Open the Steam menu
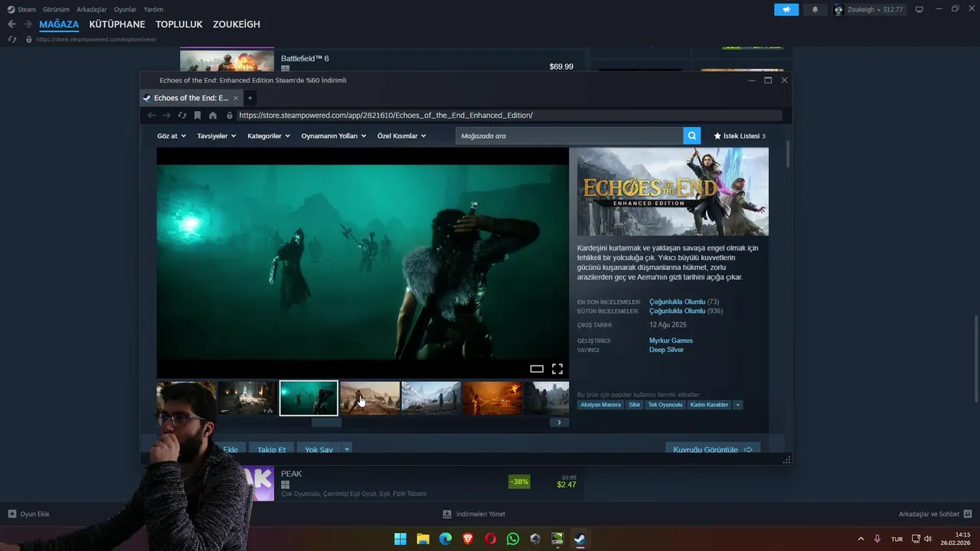This screenshot has width=980, height=551. coord(21,9)
